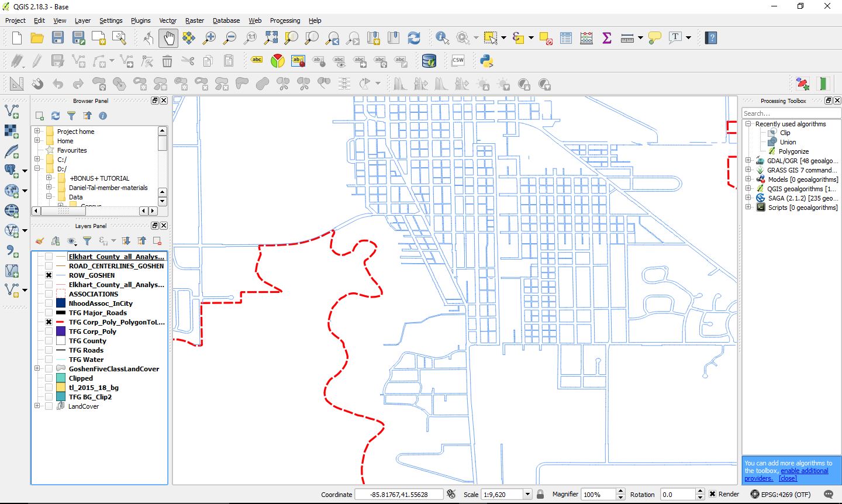Open the Field Calculator icon
The width and height of the screenshot is (842, 504).
[x=586, y=38]
